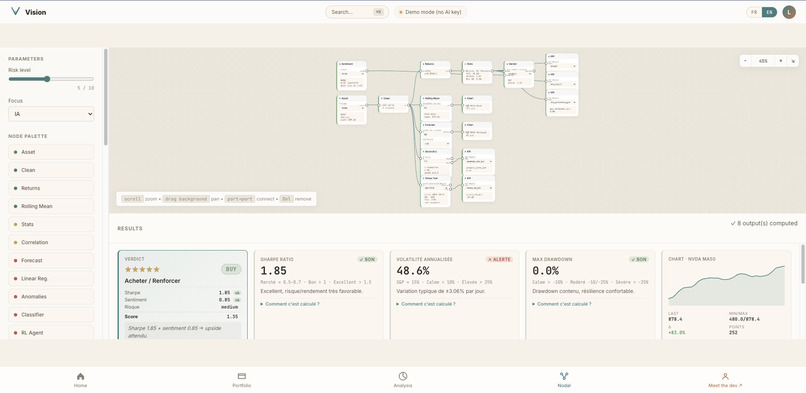Click the sidebar vertical scrollbar
The width and height of the screenshot is (806, 393).
click(x=106, y=97)
